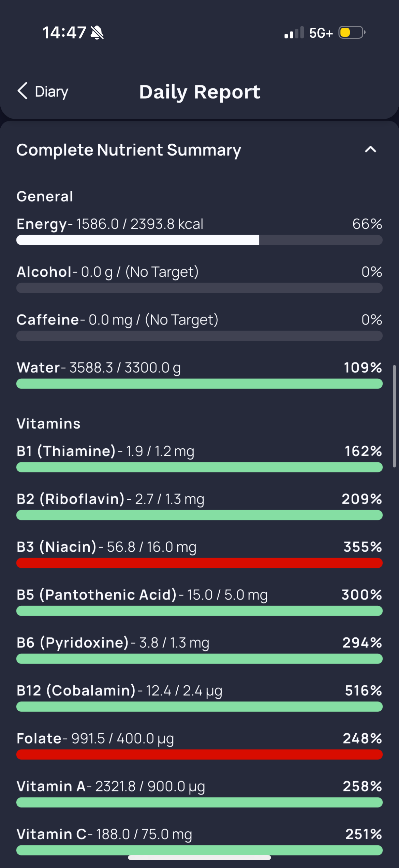Collapse the Complete Nutrient Summary section
Viewport: 399px width, 868px height.
pos(370,149)
